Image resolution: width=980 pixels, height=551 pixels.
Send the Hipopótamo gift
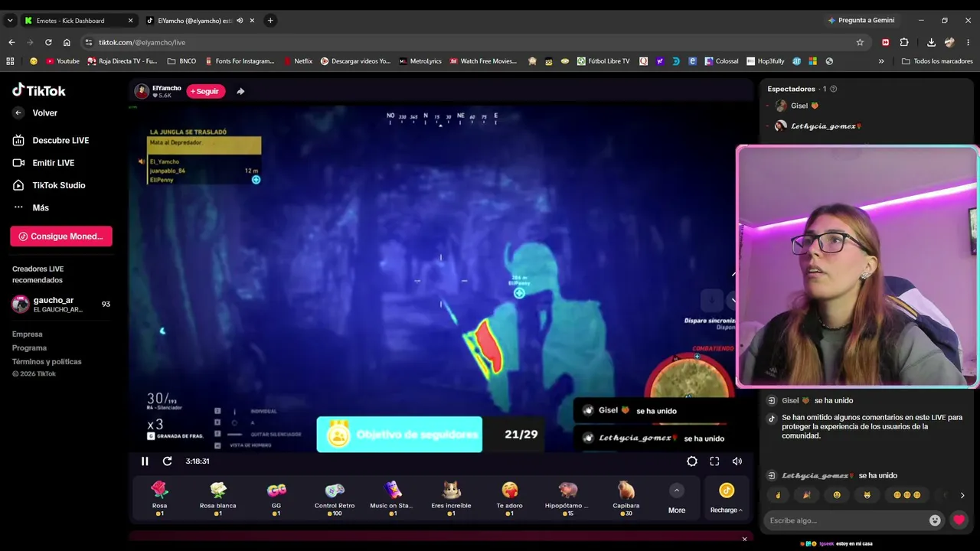567,497
